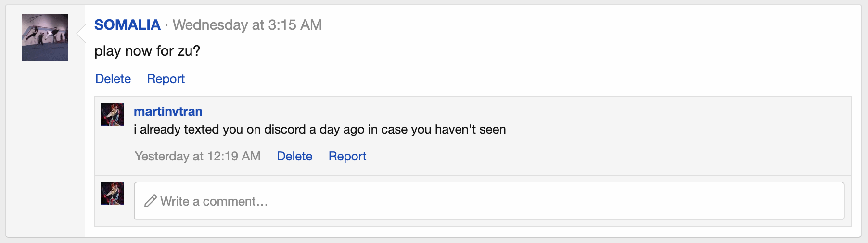Click blank area right of SOMALIA's timestamp

(577, 25)
